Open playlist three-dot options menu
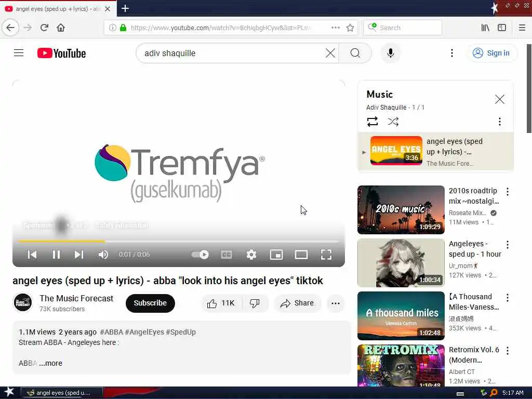The width and height of the screenshot is (532, 399). point(499,122)
